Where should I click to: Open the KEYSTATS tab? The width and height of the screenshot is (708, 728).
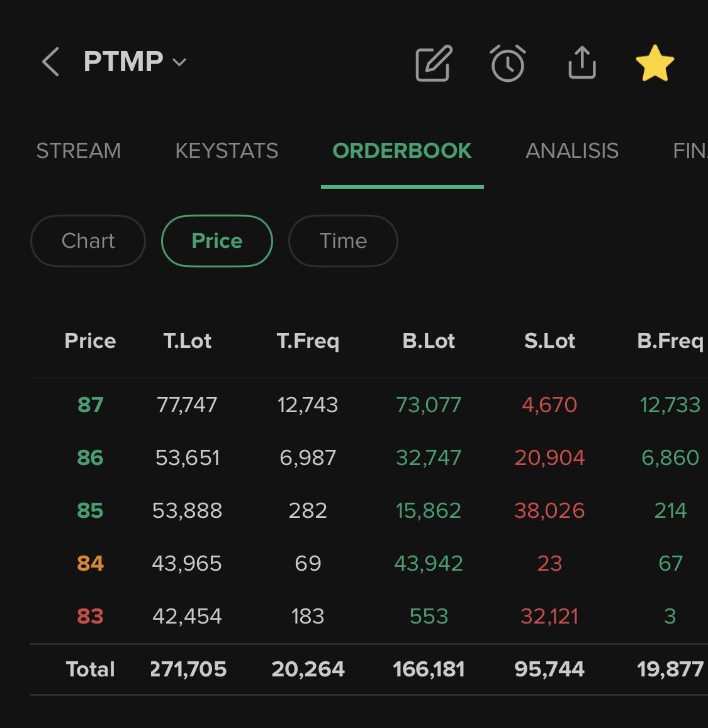[227, 151]
